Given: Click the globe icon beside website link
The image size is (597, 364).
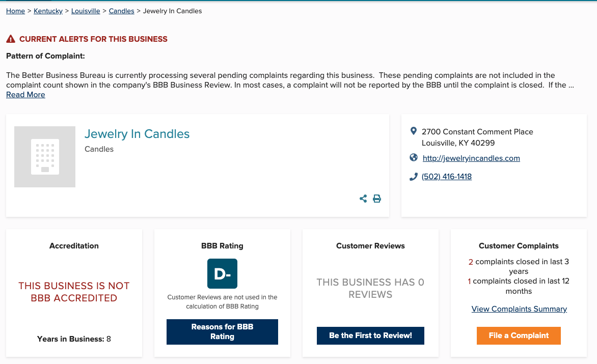Looking at the screenshot, I should 414,157.
